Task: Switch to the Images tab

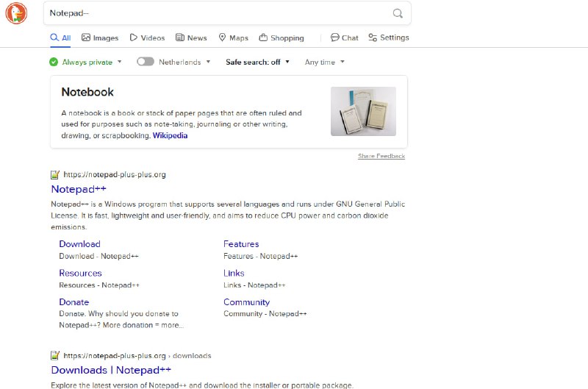Action: [100, 38]
